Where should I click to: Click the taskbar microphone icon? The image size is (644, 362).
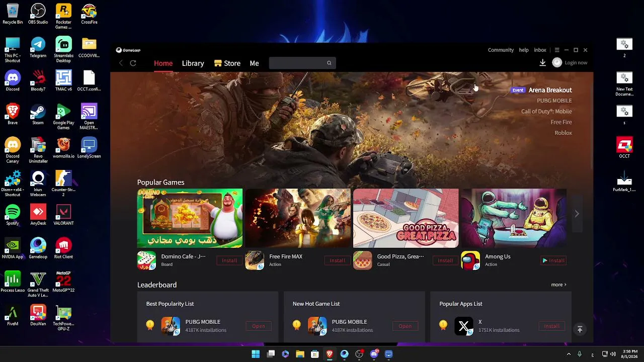pyautogui.click(x=580, y=354)
